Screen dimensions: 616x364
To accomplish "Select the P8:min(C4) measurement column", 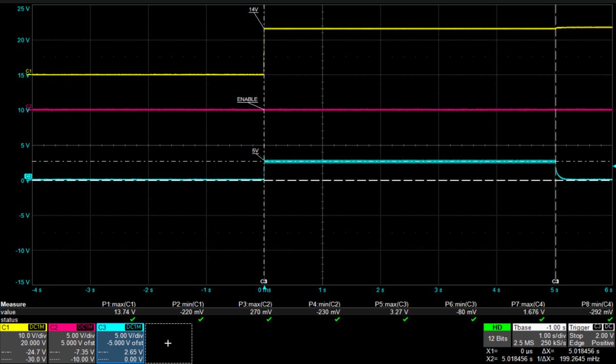I will [x=596, y=304].
